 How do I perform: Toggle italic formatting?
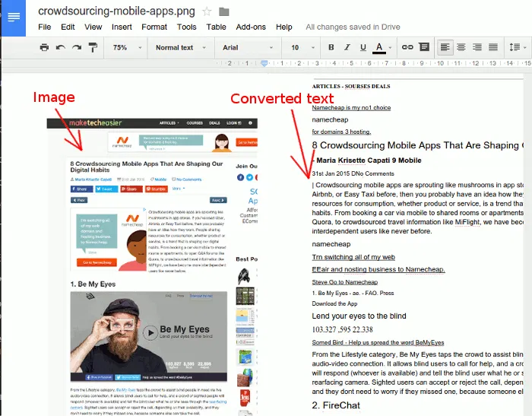click(347, 47)
